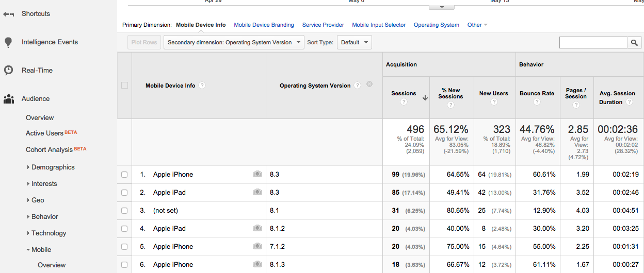The height and width of the screenshot is (273, 644).
Task: Open the Other primary dimension dropdown
Action: [x=477, y=25]
